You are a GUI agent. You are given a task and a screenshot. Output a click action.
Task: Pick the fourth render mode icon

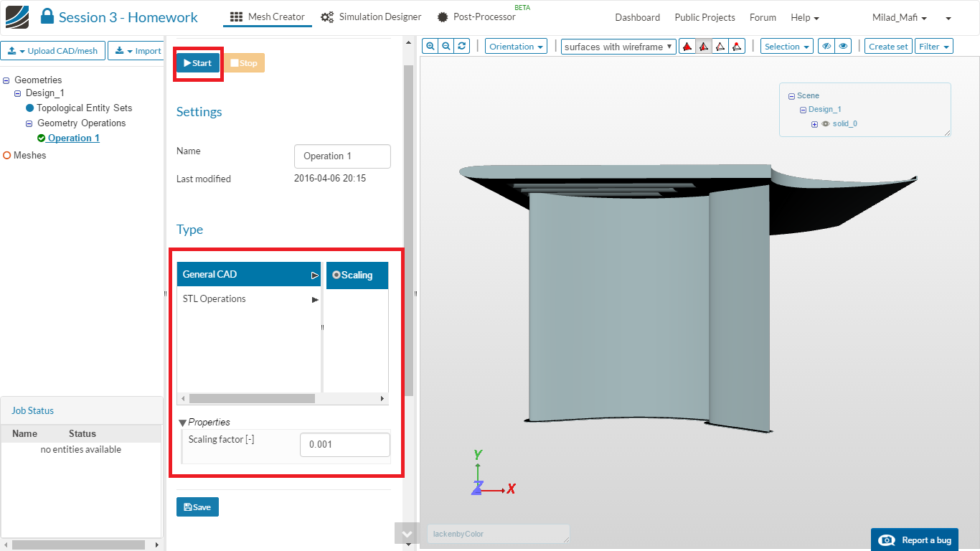(x=737, y=46)
